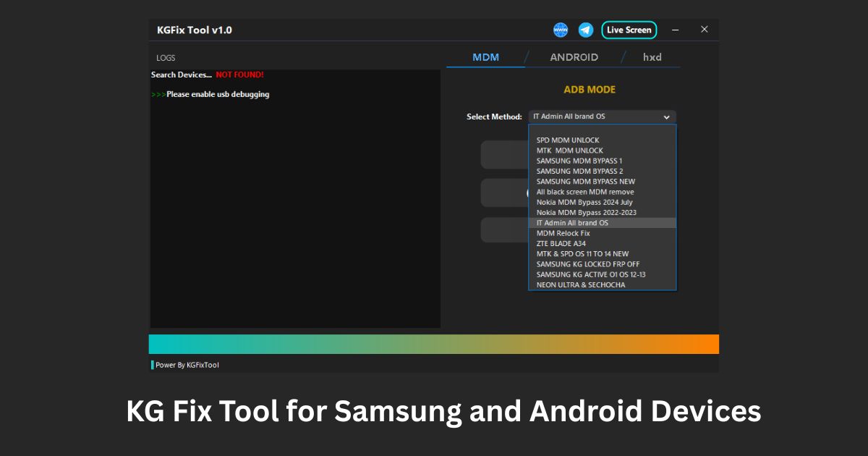Click the Please enable usb debugging log line
Screen dimensions: 868x456
(218, 94)
